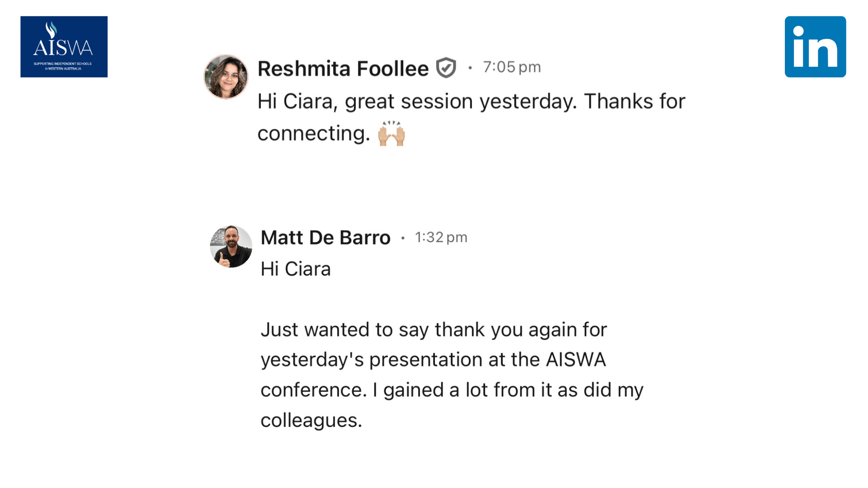
Task: Click the word "AISWA" in Matt's message
Action: point(576,360)
